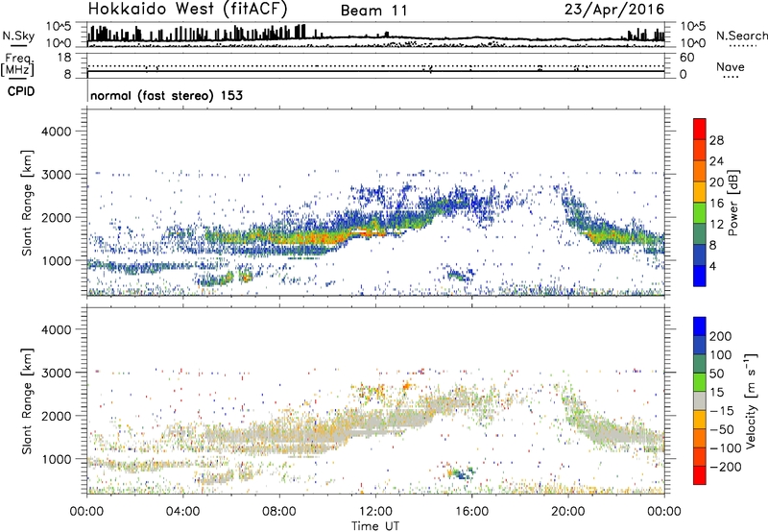This screenshot has height=532, width=768.
Task: Click the "04:00" time tick label
Action: tap(182, 512)
